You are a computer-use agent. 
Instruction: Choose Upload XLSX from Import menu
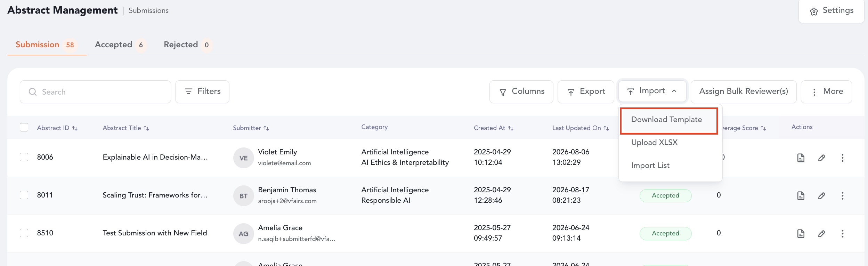[x=654, y=143]
